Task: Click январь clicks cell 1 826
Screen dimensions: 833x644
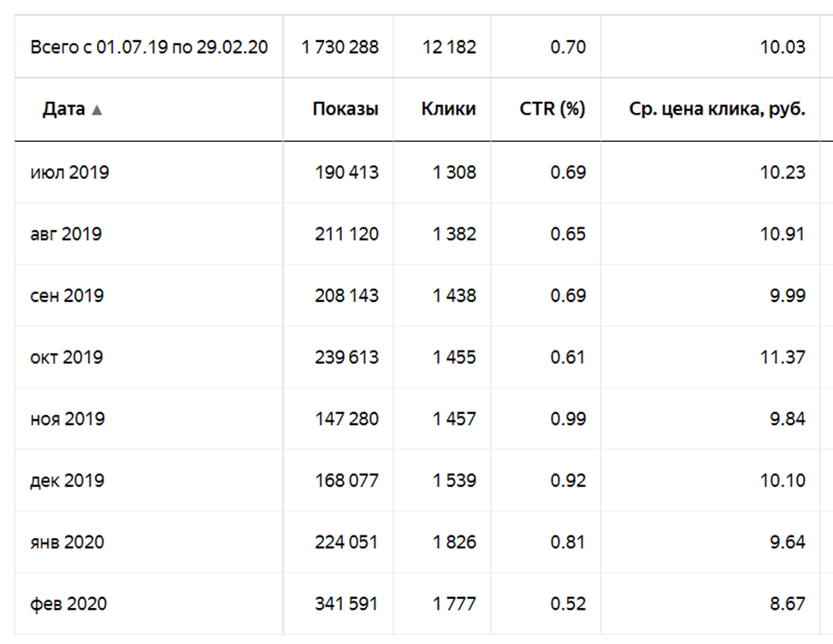Action: [454, 542]
